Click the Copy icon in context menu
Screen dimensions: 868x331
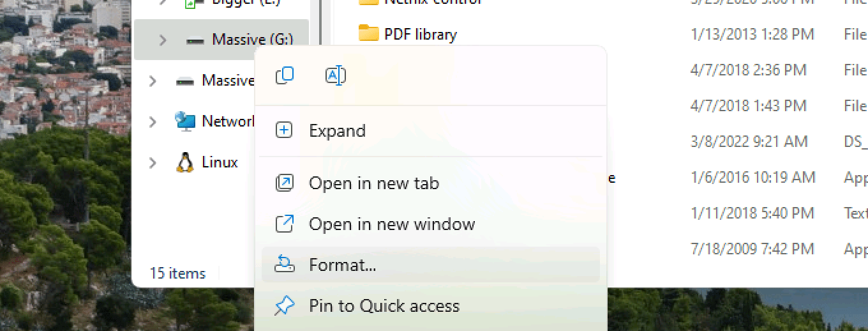click(x=285, y=76)
